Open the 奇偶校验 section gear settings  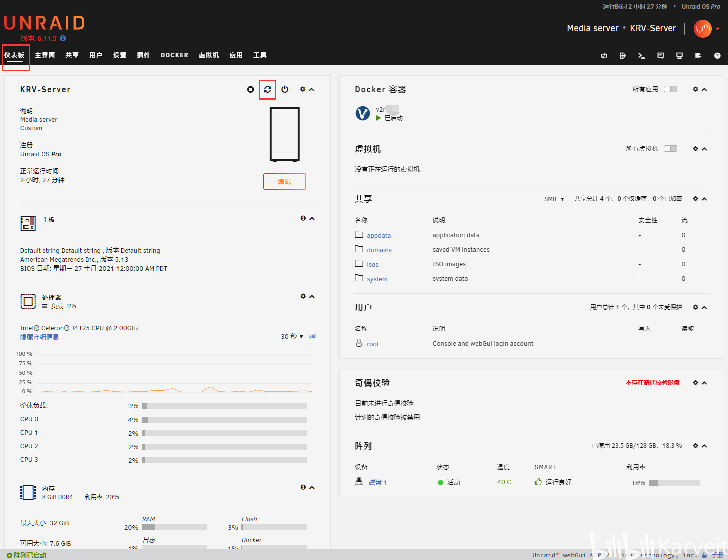coord(695,383)
